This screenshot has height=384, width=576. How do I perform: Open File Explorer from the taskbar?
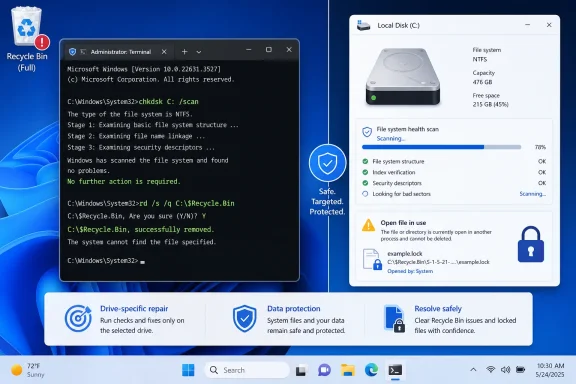[348, 370]
